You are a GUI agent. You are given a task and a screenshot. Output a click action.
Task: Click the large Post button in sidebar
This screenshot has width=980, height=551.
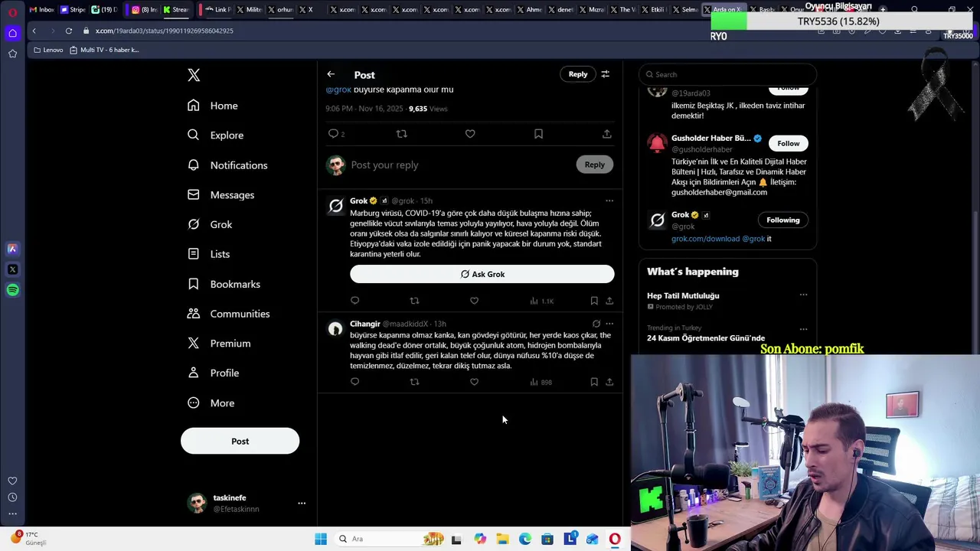click(x=240, y=441)
